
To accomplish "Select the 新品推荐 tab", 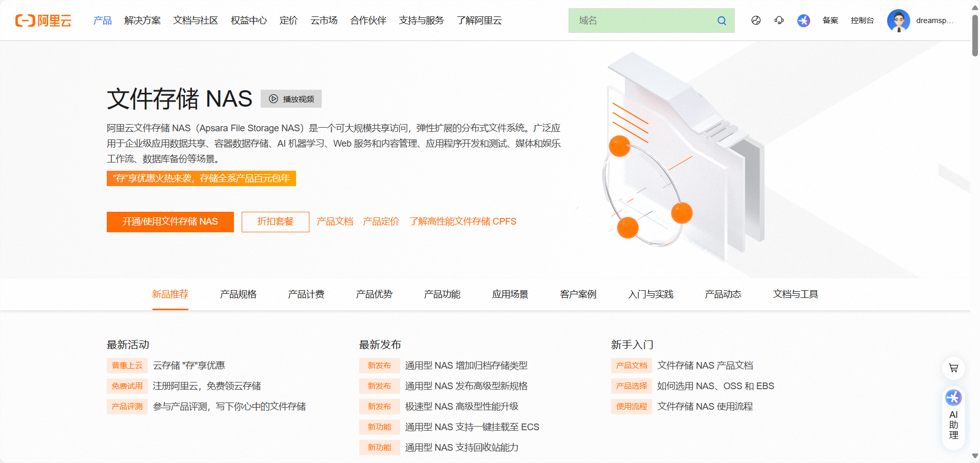I will pos(170,294).
